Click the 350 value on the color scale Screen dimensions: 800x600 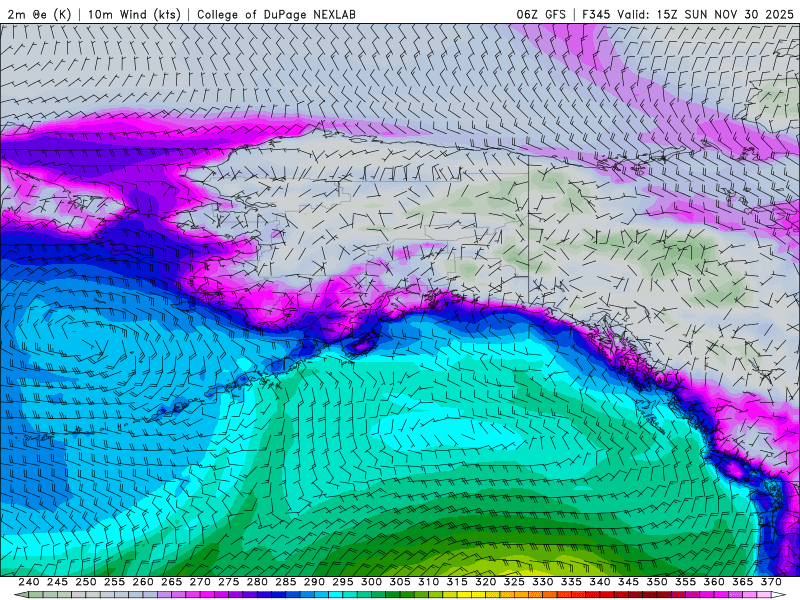coord(657,582)
